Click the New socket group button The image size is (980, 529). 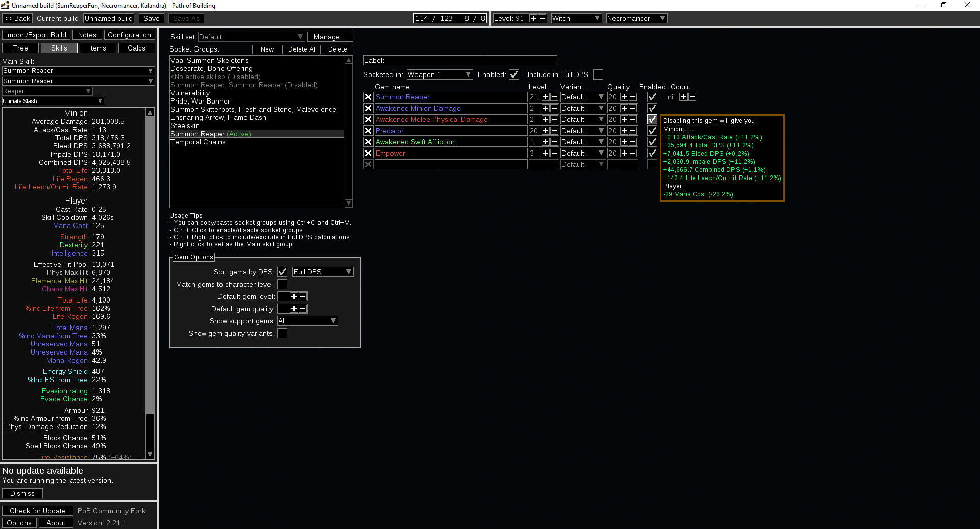(x=267, y=49)
